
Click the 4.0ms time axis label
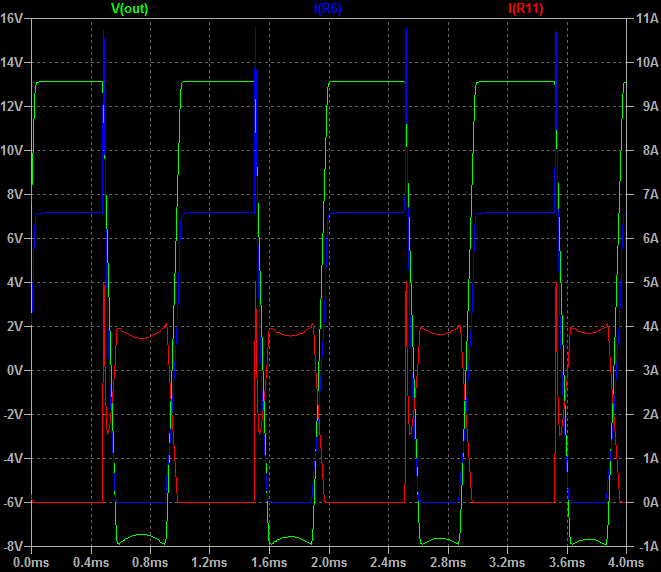(x=626, y=563)
